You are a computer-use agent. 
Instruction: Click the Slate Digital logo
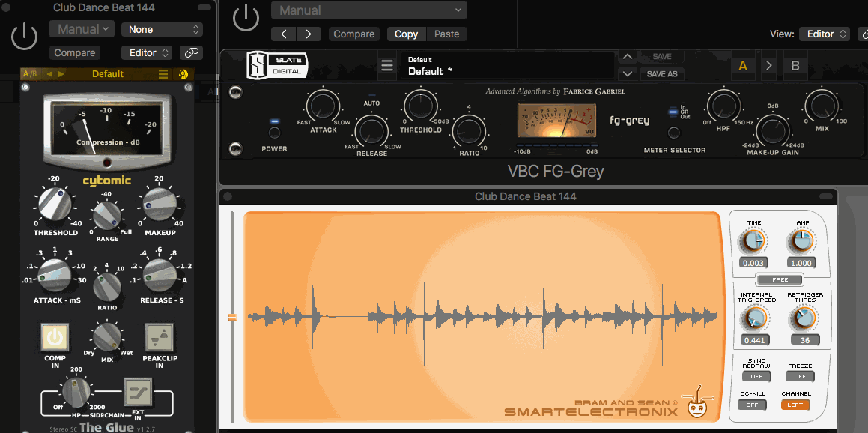[x=276, y=64]
